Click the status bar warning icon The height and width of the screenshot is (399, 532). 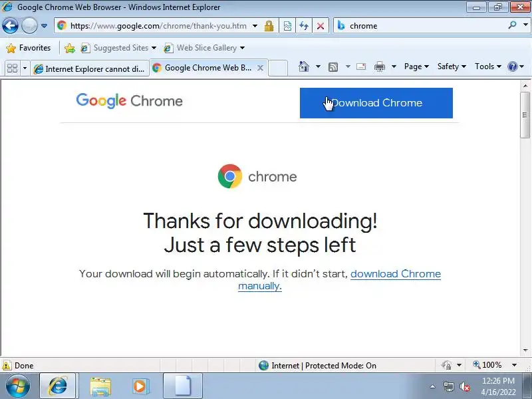6,365
